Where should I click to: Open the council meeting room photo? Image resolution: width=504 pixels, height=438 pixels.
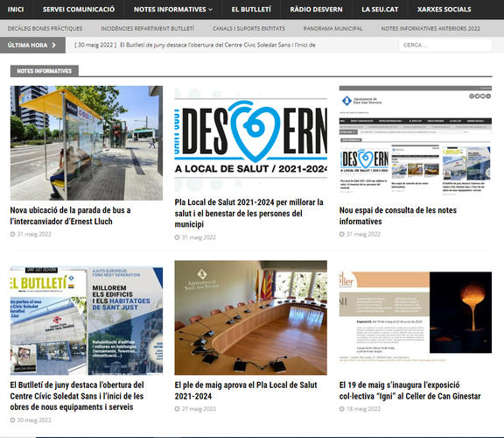[251, 318]
